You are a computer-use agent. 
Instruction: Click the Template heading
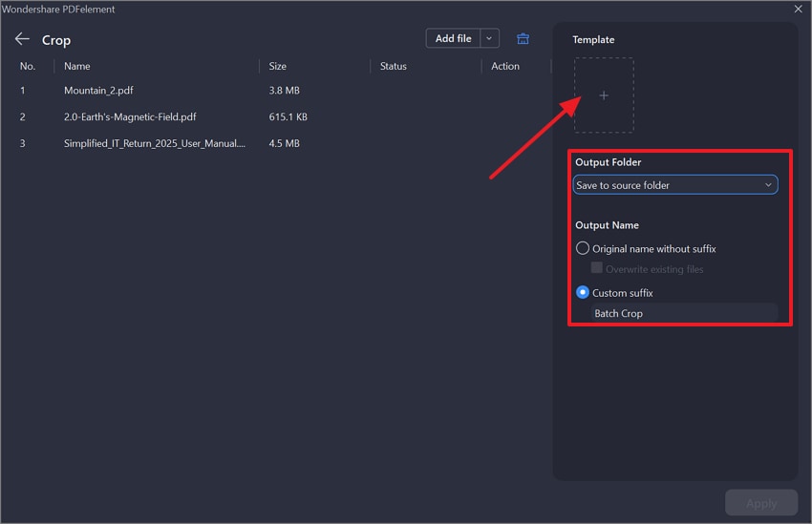[x=593, y=40]
